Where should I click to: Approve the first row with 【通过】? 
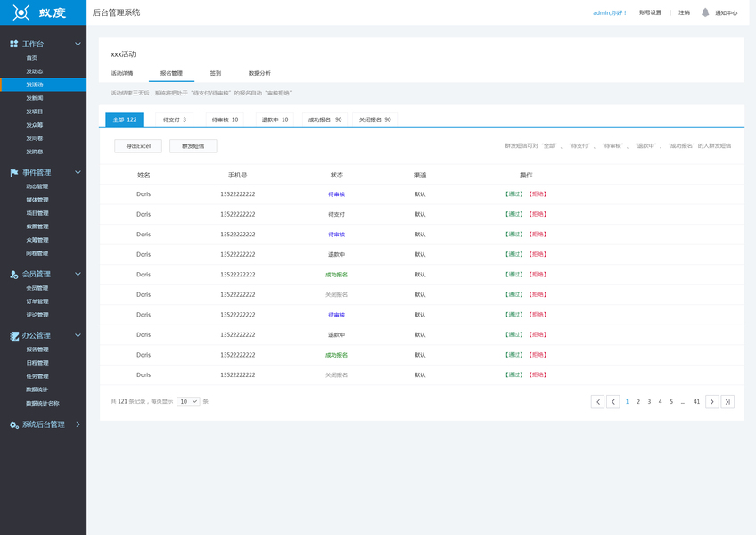(514, 193)
